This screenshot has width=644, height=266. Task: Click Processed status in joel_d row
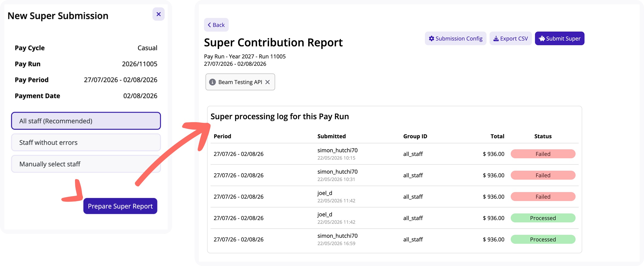pyautogui.click(x=543, y=218)
